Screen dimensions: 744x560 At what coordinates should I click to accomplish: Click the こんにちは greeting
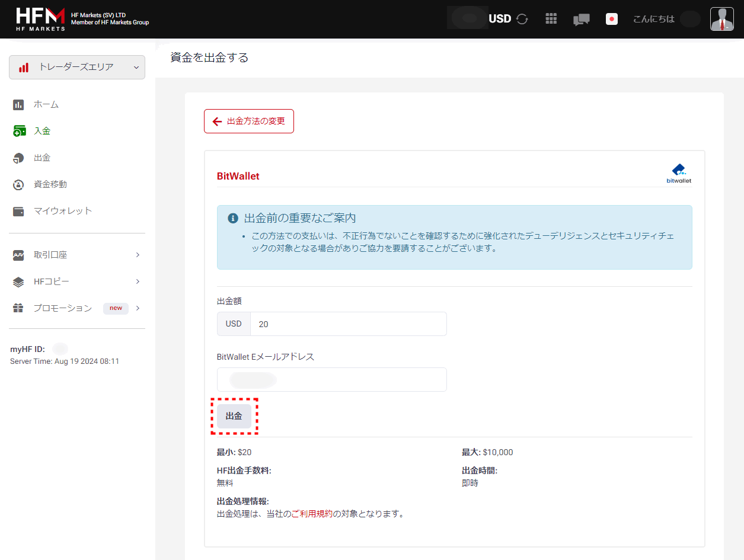(x=654, y=19)
